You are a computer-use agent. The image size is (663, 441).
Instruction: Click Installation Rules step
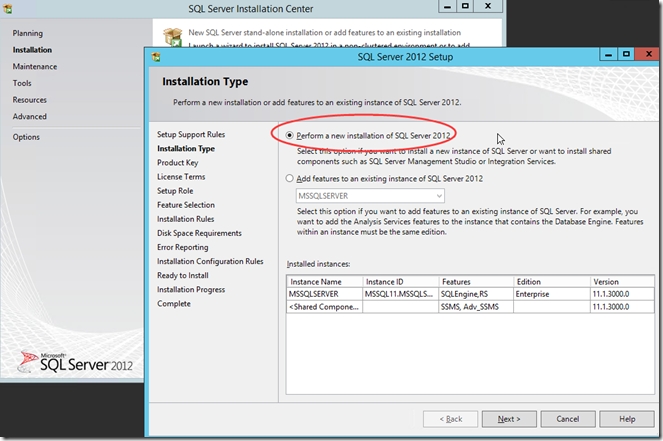point(185,219)
